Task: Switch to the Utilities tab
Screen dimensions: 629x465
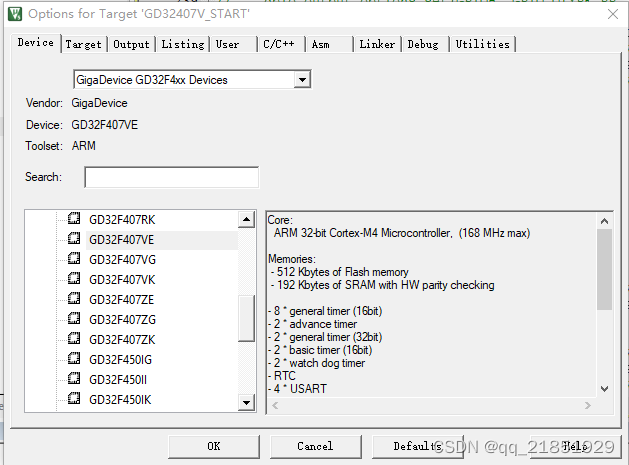Action: pos(483,44)
